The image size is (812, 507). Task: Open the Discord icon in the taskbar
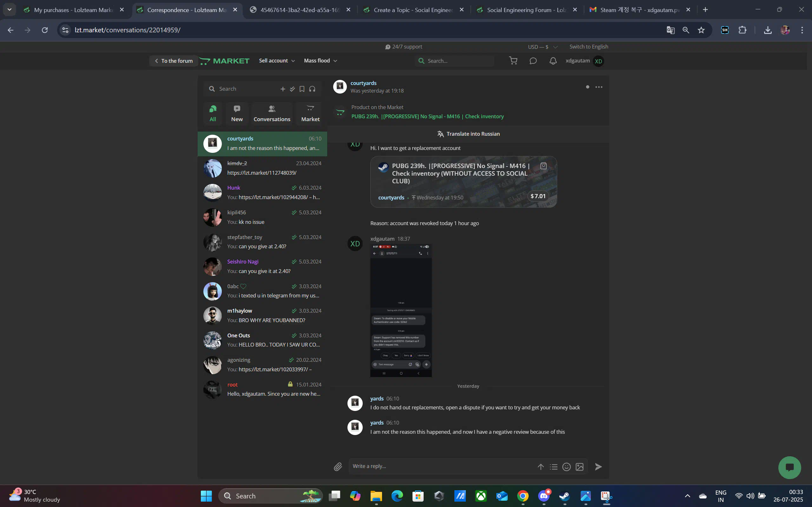(544, 496)
